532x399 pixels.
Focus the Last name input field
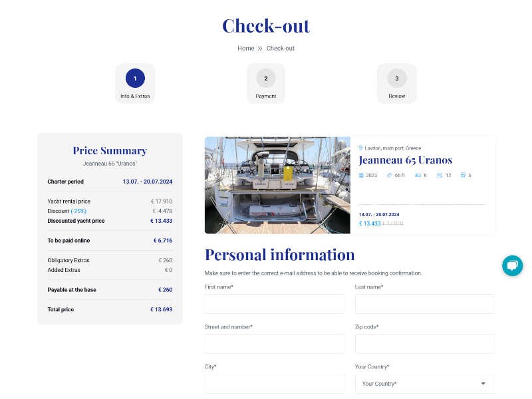click(425, 304)
